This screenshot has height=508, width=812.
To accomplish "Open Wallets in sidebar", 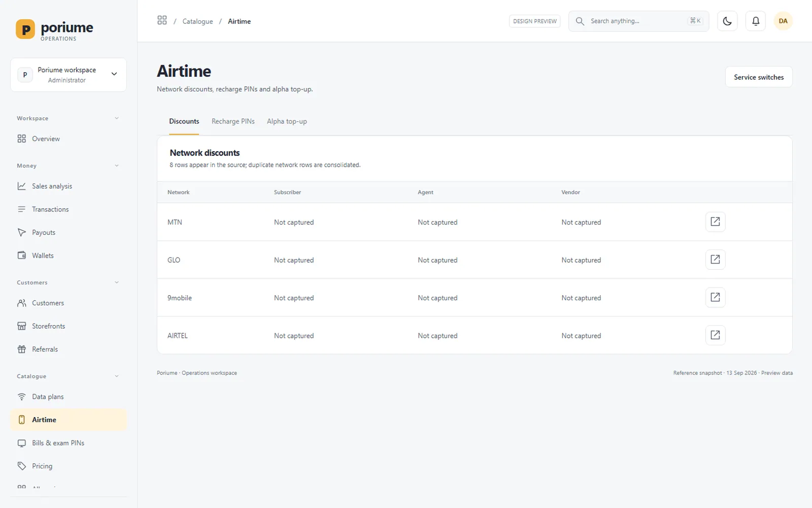I will [69, 256].
